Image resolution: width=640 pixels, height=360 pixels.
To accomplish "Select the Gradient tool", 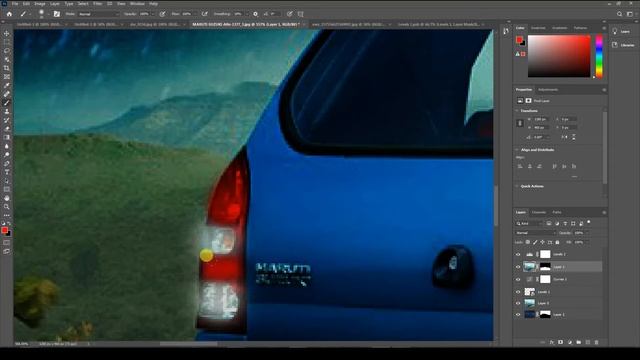I will (7, 137).
